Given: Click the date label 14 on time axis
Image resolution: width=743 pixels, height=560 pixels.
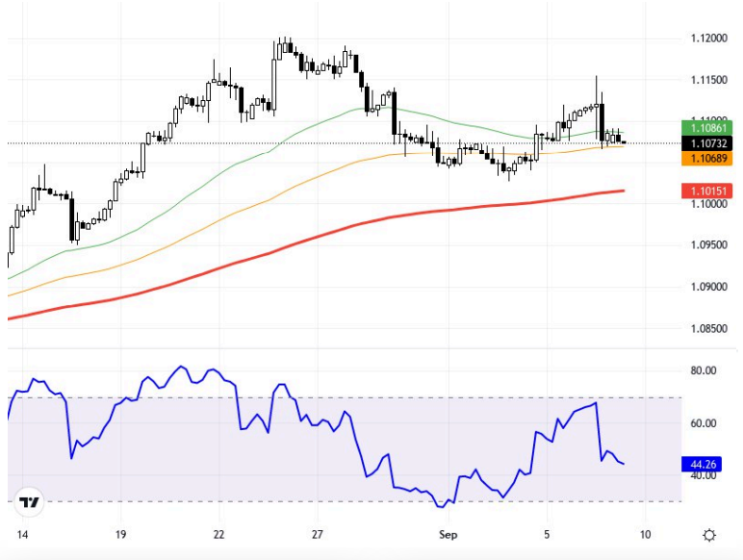Looking at the screenshot, I should point(22,535).
